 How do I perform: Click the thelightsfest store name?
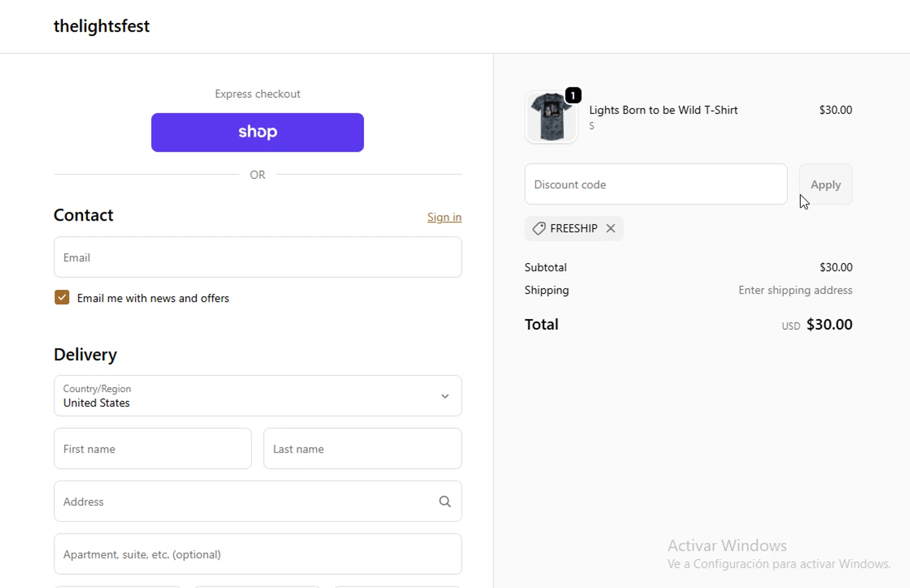click(x=101, y=26)
